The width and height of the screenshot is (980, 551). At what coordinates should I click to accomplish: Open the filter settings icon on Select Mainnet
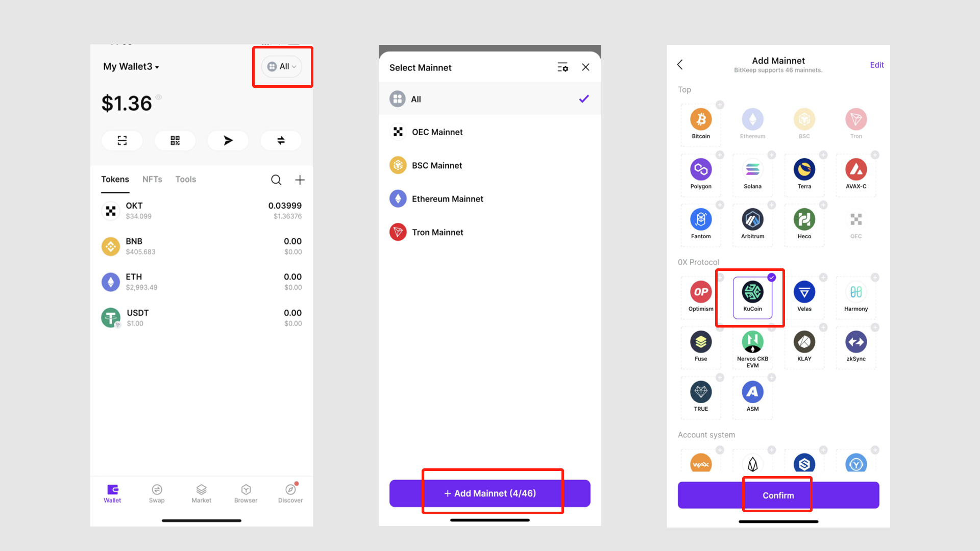tap(562, 67)
